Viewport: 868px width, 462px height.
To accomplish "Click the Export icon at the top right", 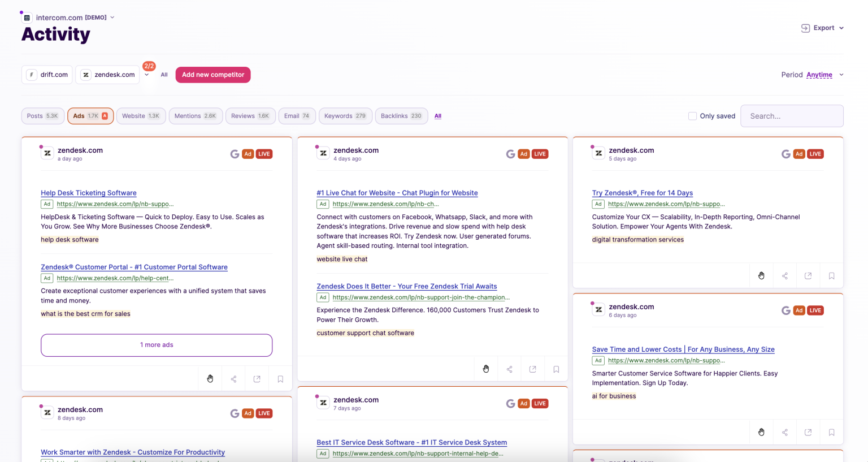I will click(805, 27).
